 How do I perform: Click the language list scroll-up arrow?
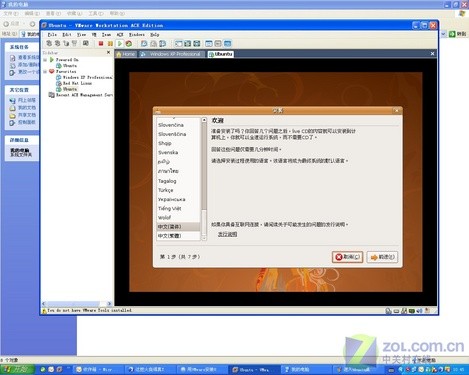point(204,120)
